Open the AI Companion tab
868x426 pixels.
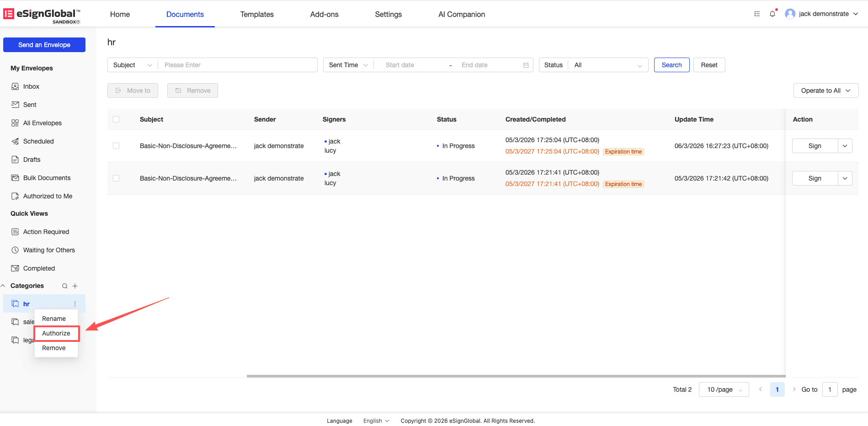pos(462,14)
